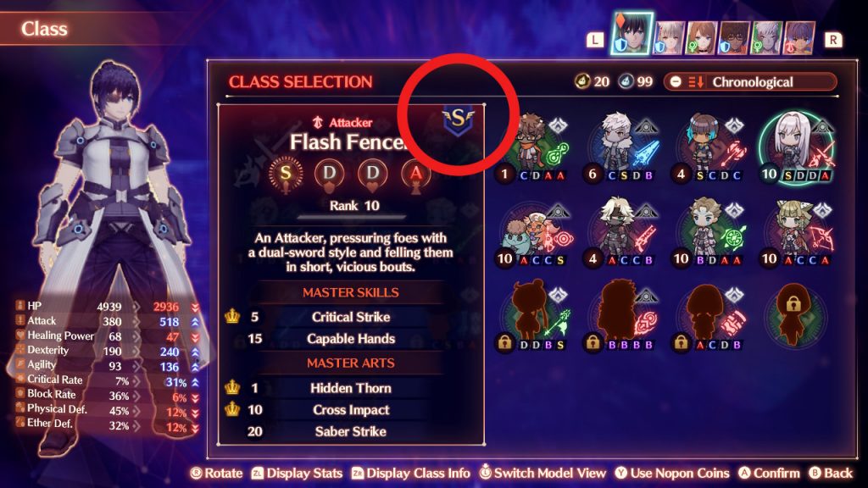Toggle Switch Model View
The image size is (868, 488).
tap(543, 473)
